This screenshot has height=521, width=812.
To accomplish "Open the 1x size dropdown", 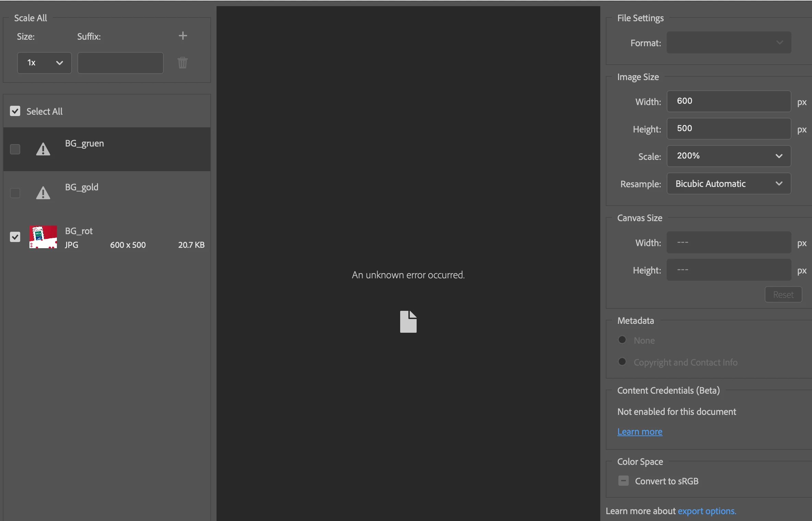I will pos(45,63).
